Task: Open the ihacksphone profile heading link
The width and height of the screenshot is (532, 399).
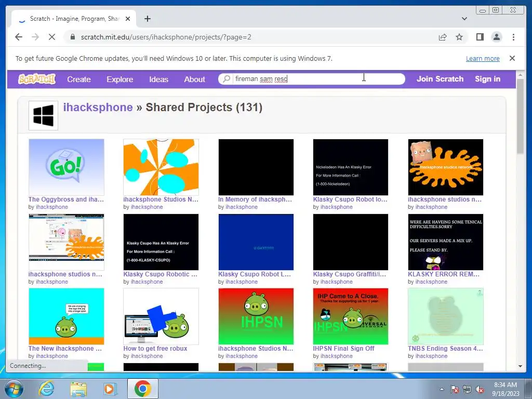Action: point(98,107)
